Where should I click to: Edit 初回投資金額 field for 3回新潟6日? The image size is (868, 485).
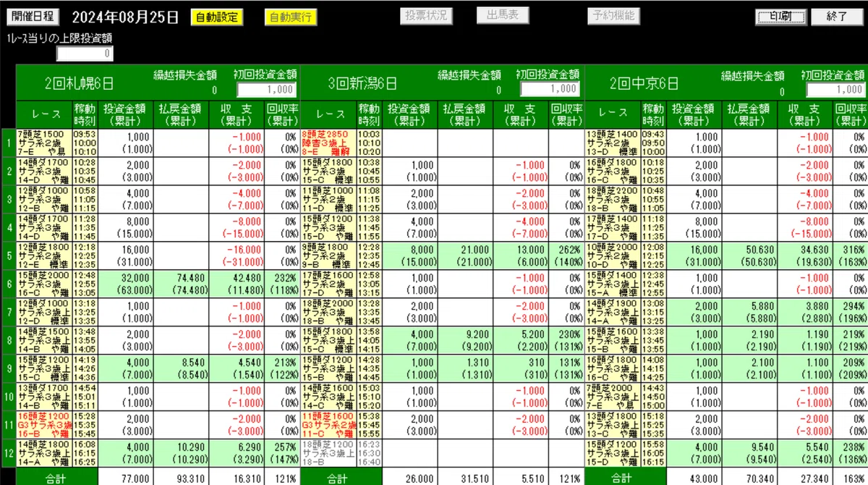click(x=550, y=88)
